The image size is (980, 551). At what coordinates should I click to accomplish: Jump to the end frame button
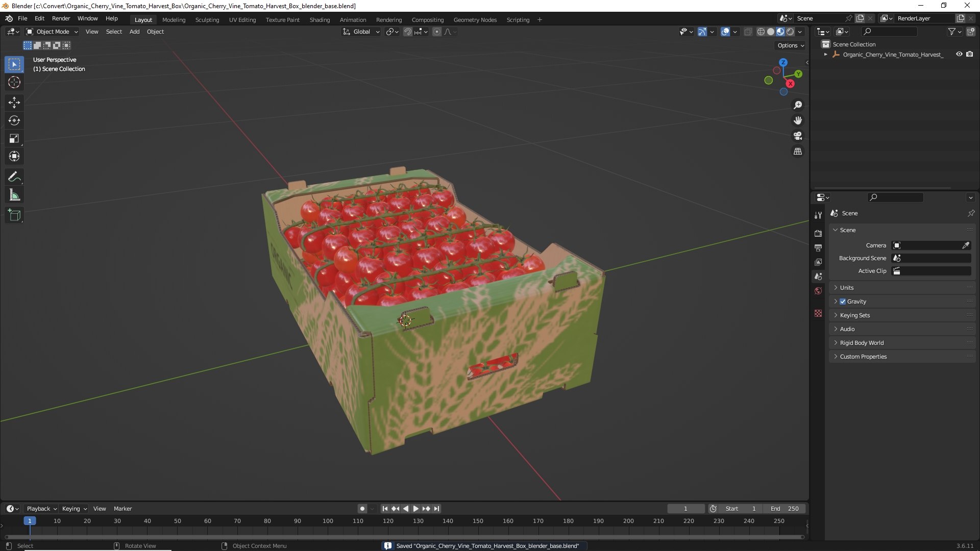coord(436,509)
